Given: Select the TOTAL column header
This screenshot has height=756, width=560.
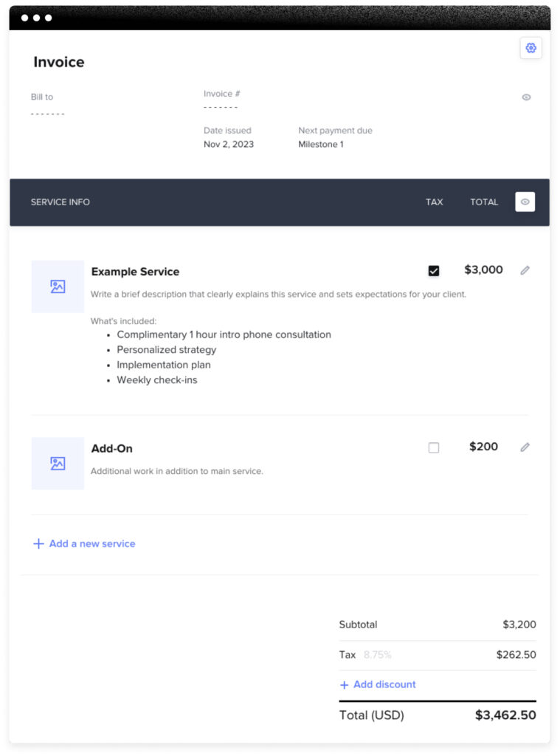Looking at the screenshot, I should [x=484, y=202].
